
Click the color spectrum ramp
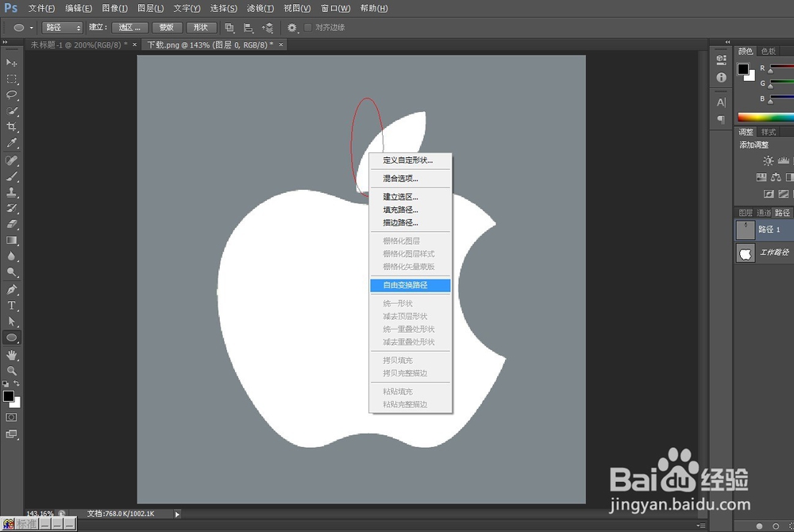765,117
